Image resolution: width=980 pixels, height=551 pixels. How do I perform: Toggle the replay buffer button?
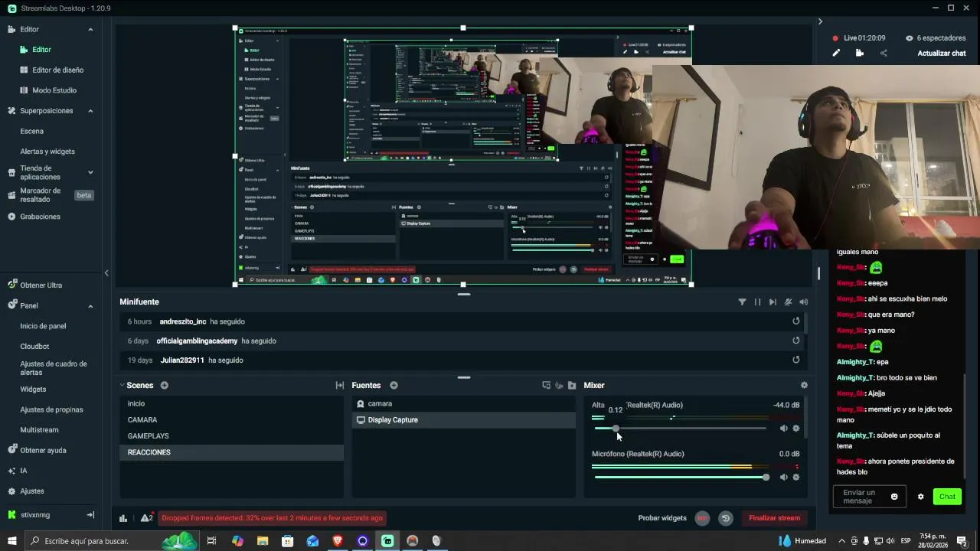coord(726,518)
